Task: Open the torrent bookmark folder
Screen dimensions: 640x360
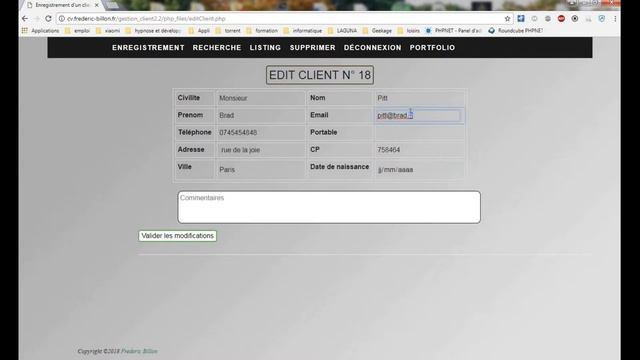Action: pos(228,31)
